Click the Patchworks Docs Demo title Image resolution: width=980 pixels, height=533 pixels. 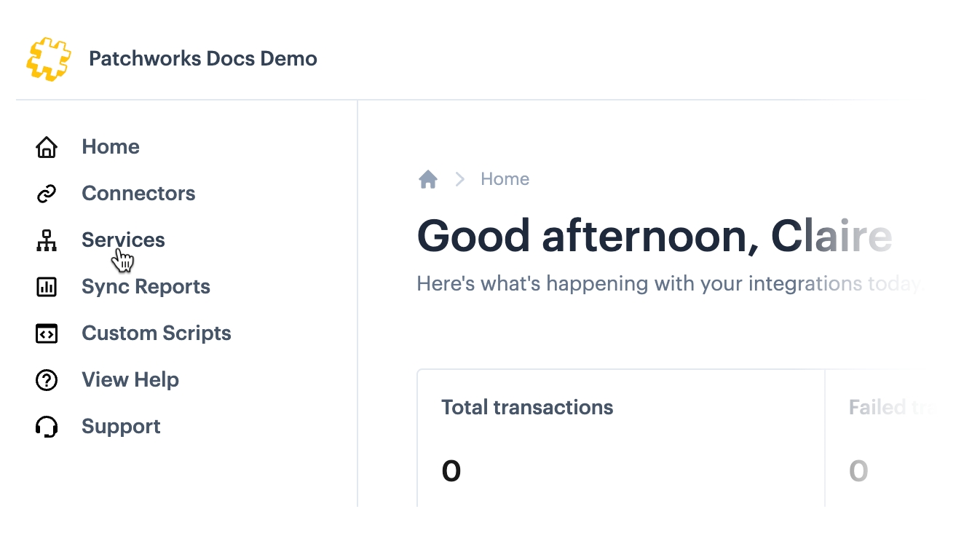tap(203, 59)
